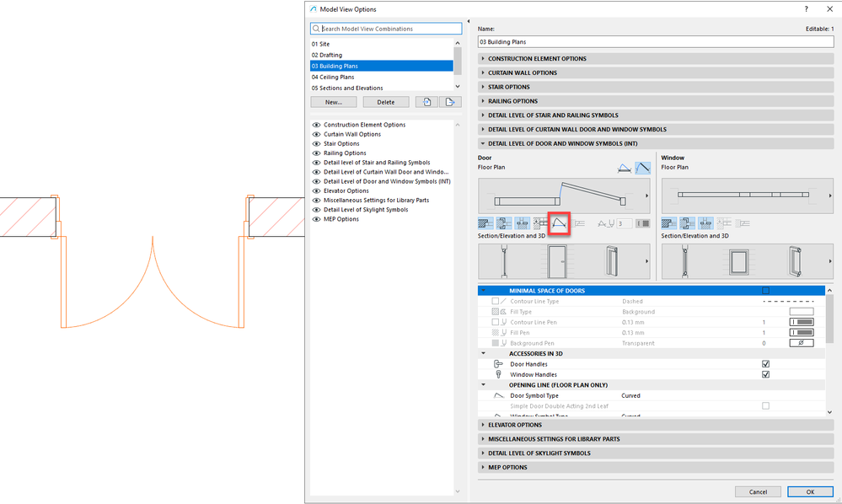The width and height of the screenshot is (842, 504).
Task: Toggle second door floor plan frame icon
Action: pos(504,223)
